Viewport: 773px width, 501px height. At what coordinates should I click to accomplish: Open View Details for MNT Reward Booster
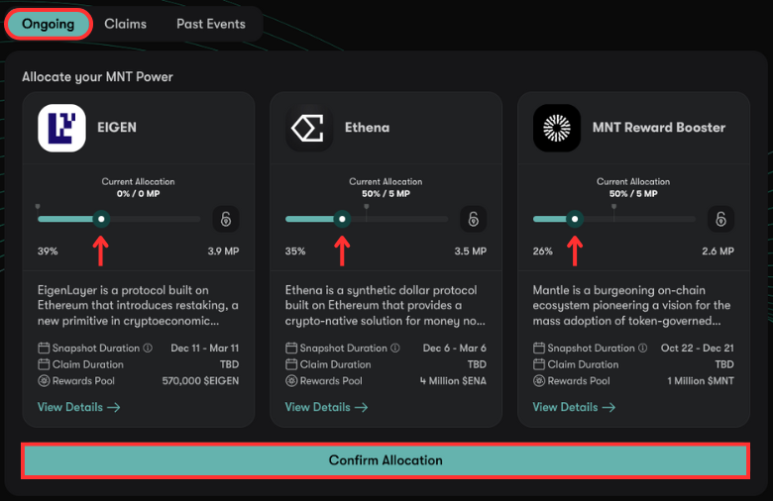pyautogui.click(x=574, y=407)
